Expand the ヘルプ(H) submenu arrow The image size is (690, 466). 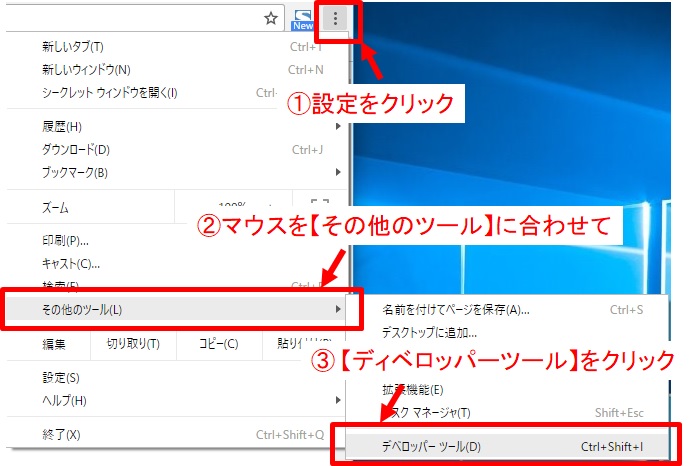[338, 400]
